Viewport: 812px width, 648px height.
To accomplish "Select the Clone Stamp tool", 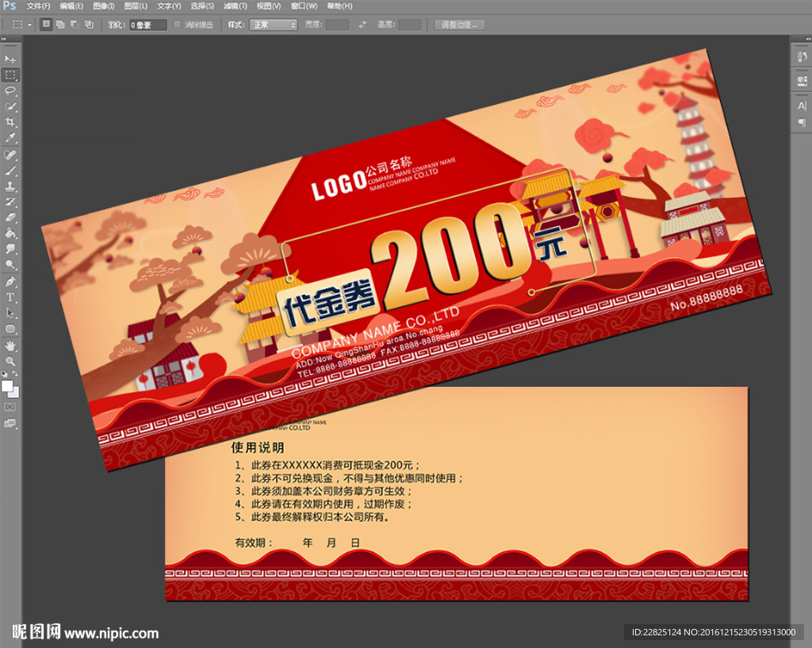I will coord(10,186).
